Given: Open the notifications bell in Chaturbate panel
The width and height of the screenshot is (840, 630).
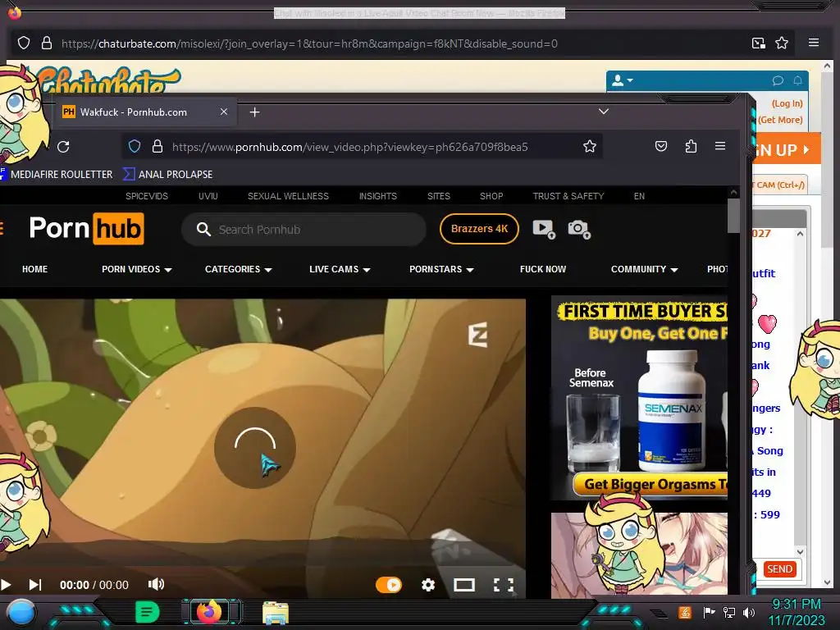Looking at the screenshot, I should (797, 81).
